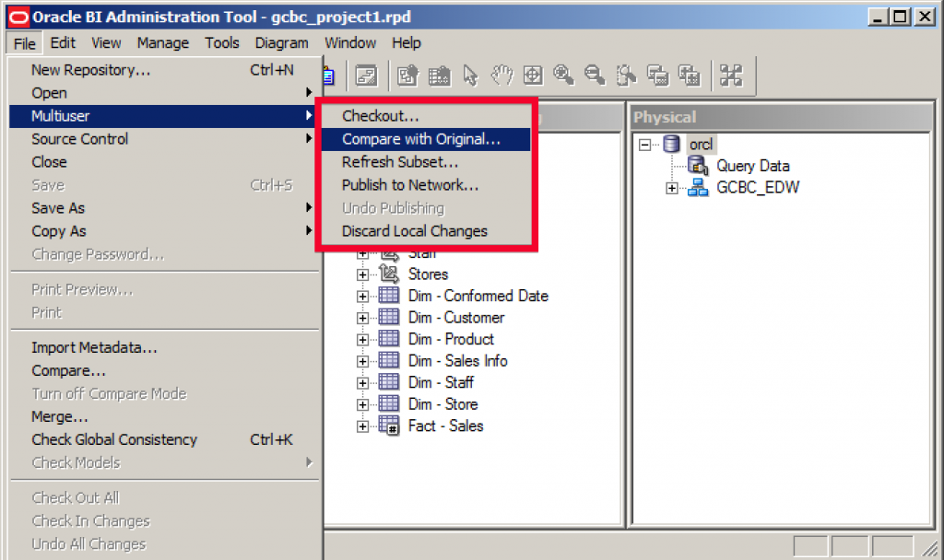Click the zoom in magnifier icon
Screen dimensions: 944x560
(x=563, y=76)
